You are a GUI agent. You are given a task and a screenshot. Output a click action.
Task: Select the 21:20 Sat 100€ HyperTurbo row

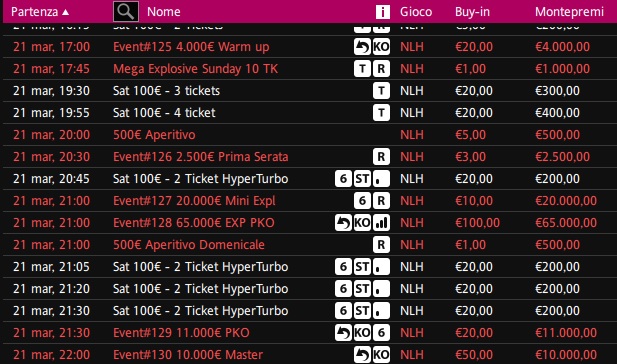pos(309,289)
